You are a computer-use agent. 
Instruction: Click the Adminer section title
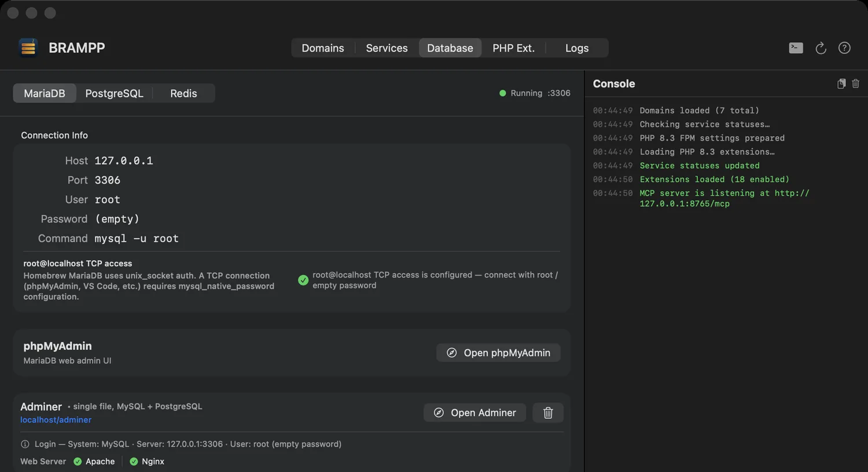[41, 407]
